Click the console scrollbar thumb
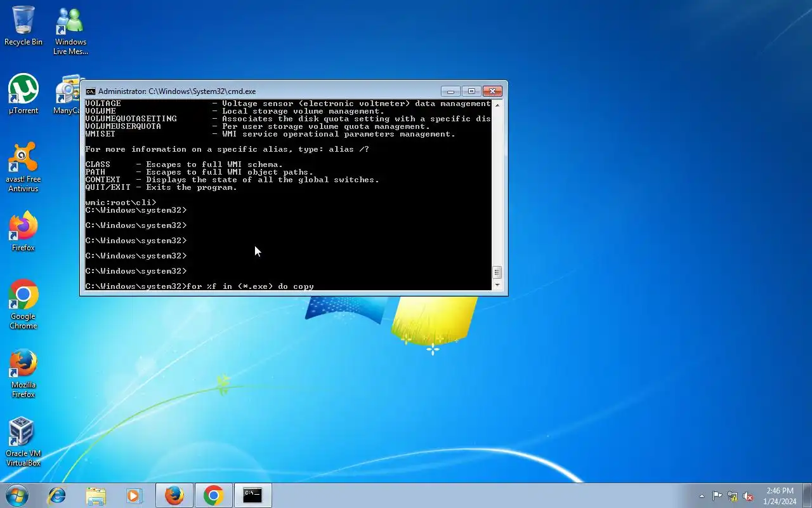 497,272
